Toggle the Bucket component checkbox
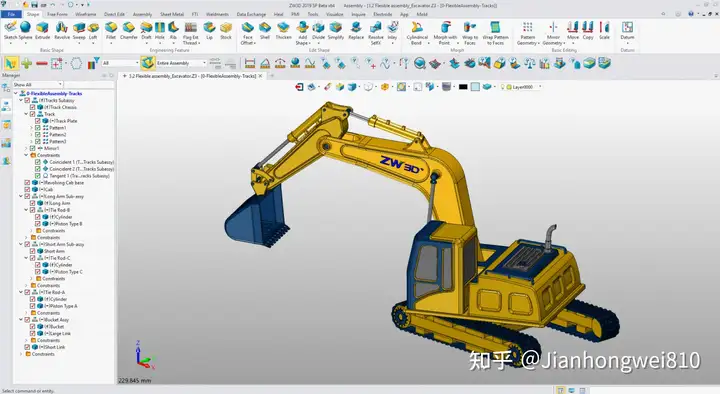This screenshot has width=720, height=394. pyautogui.click(x=33, y=326)
